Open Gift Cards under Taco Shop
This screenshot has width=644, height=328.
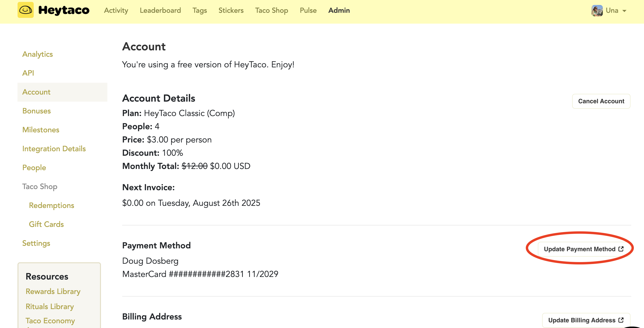pyautogui.click(x=46, y=224)
